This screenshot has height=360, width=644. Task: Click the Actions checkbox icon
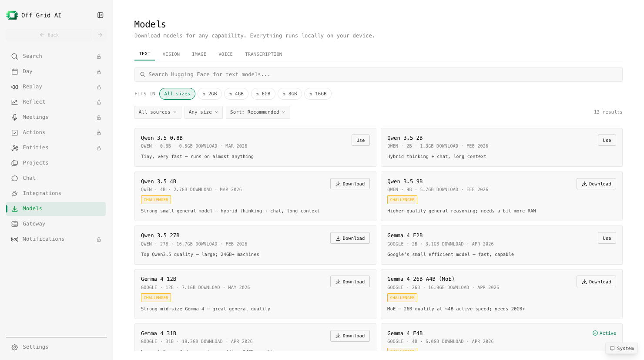(15, 132)
